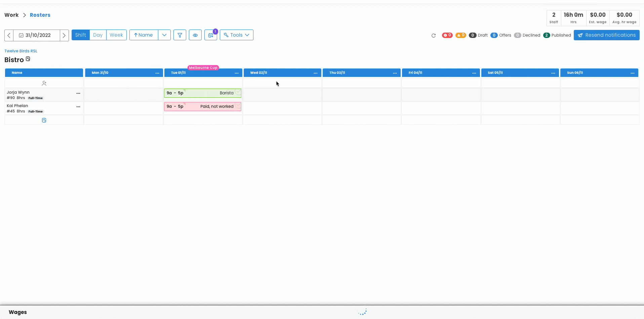
Task: Toggle checkmark on Kai Phelan's shift
Action: [x=238, y=106]
